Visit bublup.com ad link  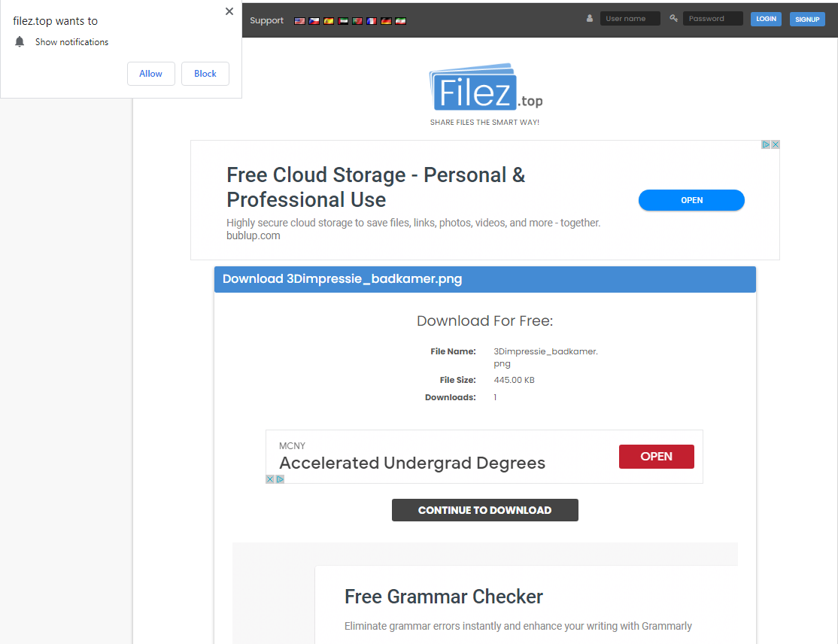pos(254,235)
